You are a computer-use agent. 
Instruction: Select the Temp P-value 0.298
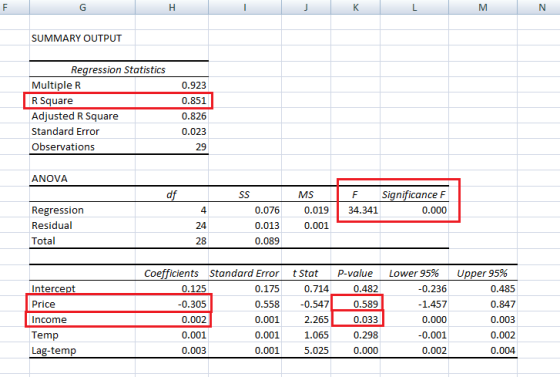[x=366, y=335]
